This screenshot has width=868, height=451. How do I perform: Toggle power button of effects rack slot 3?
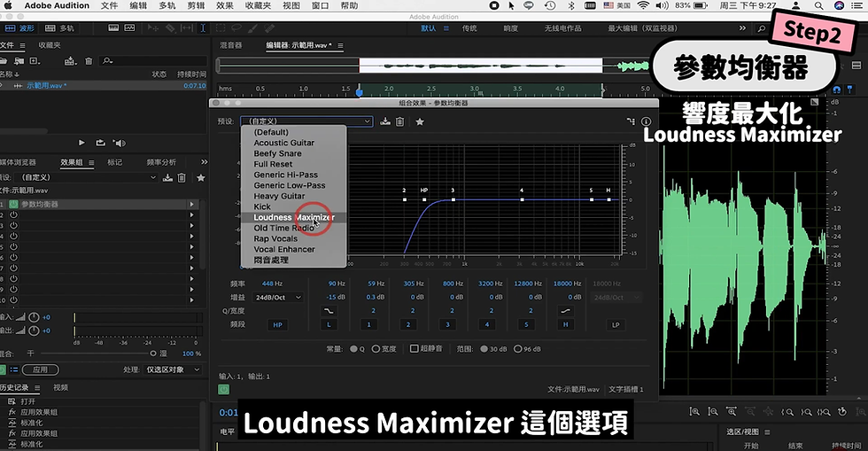point(13,225)
